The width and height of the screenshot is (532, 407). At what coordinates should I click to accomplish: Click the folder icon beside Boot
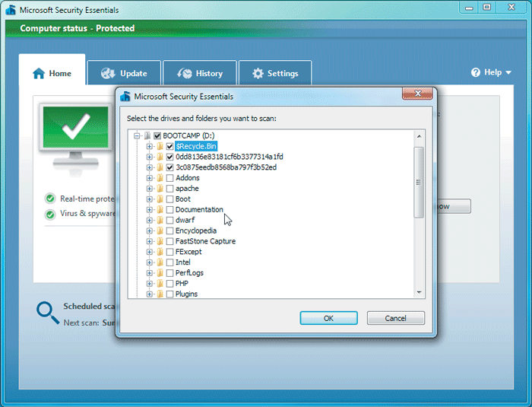pyautogui.click(x=160, y=199)
